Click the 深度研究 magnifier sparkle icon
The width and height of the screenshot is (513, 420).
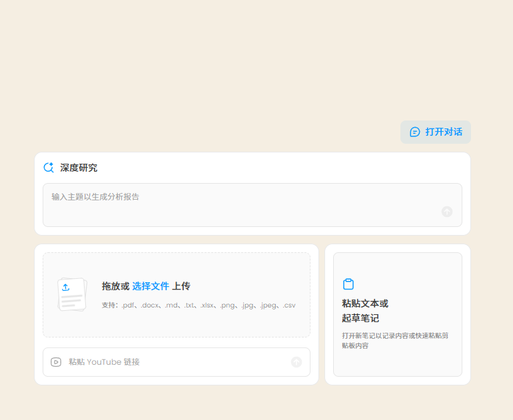[49, 168]
